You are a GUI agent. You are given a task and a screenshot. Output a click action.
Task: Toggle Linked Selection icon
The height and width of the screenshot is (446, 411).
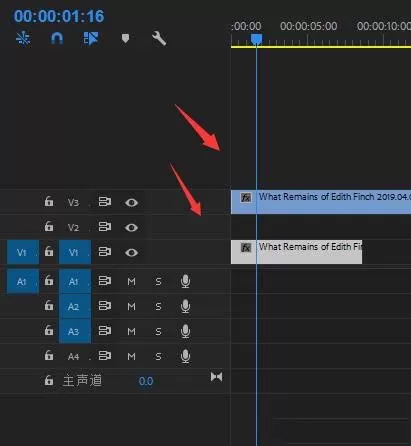[91, 38]
